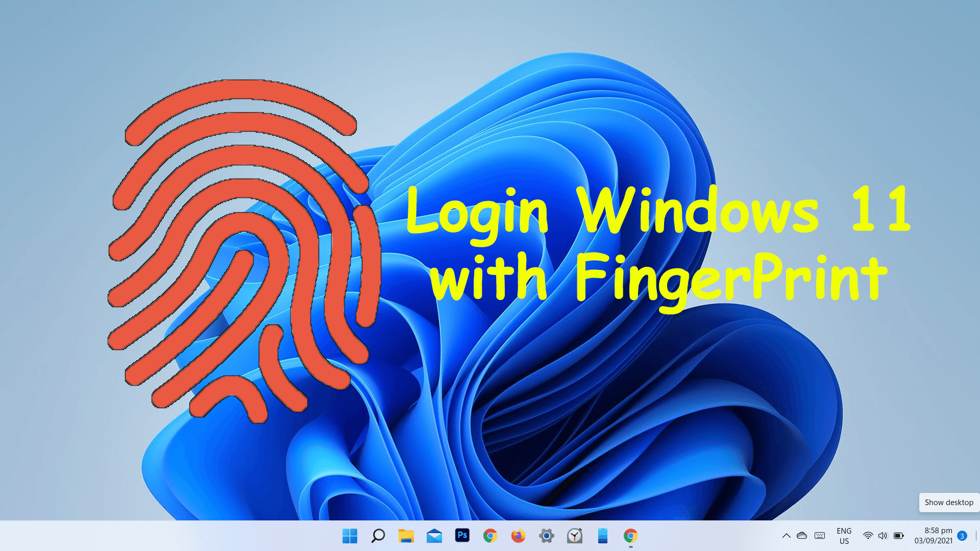Viewport: 980px width, 551px height.
Task: Open OneDrive cloud tray icon
Action: coord(802,536)
